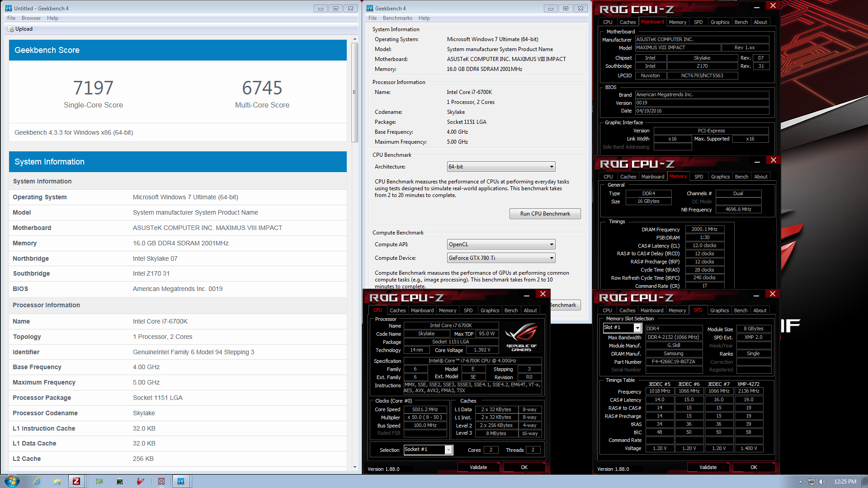Open the Architecture 64-bit dropdown
Screen dimensions: 868x488
tap(501, 167)
